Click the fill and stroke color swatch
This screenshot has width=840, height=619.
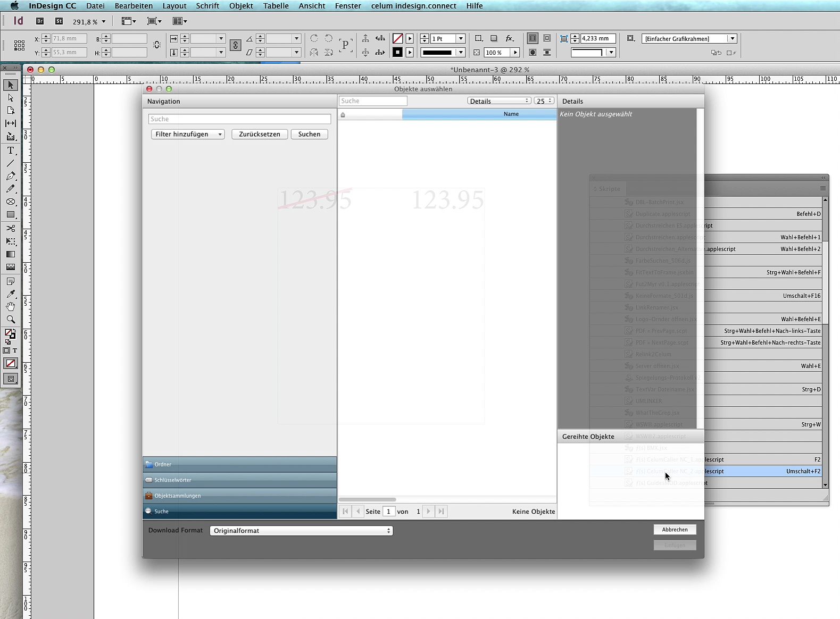(x=10, y=333)
